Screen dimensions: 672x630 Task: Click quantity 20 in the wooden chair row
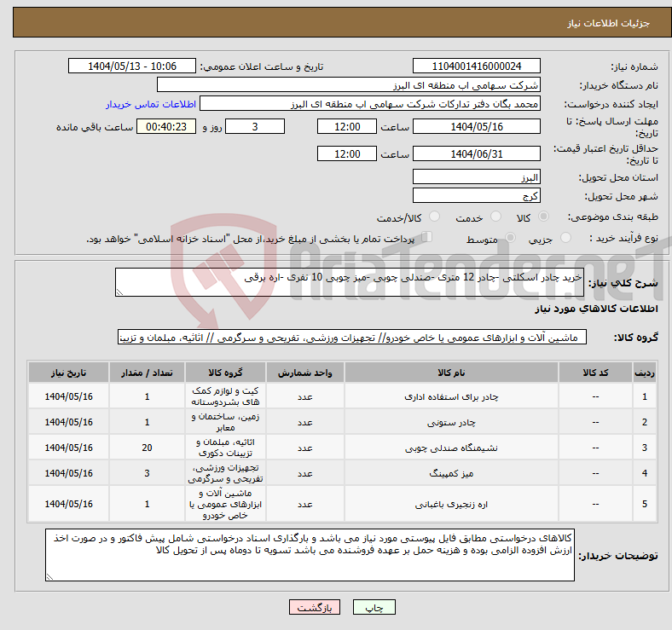tap(147, 448)
